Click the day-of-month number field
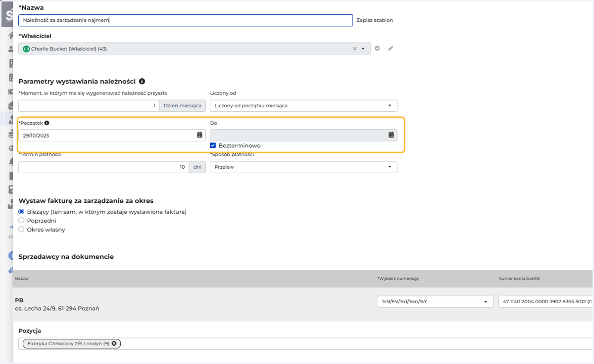 89,105
